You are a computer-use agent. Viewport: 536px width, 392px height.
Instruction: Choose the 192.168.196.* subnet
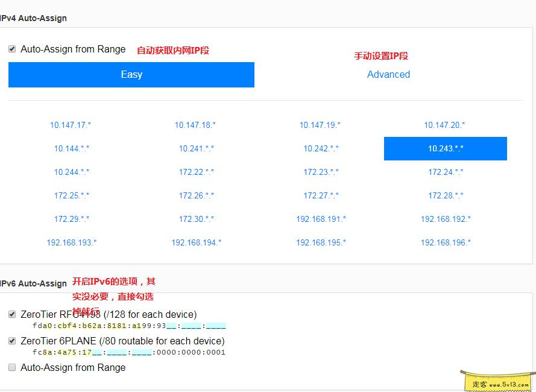445,242
